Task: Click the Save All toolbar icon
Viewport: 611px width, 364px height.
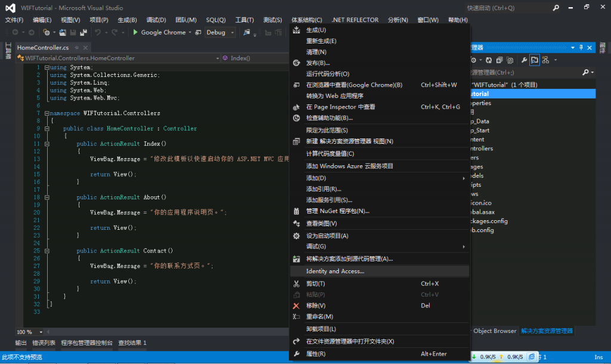Action: (84, 32)
